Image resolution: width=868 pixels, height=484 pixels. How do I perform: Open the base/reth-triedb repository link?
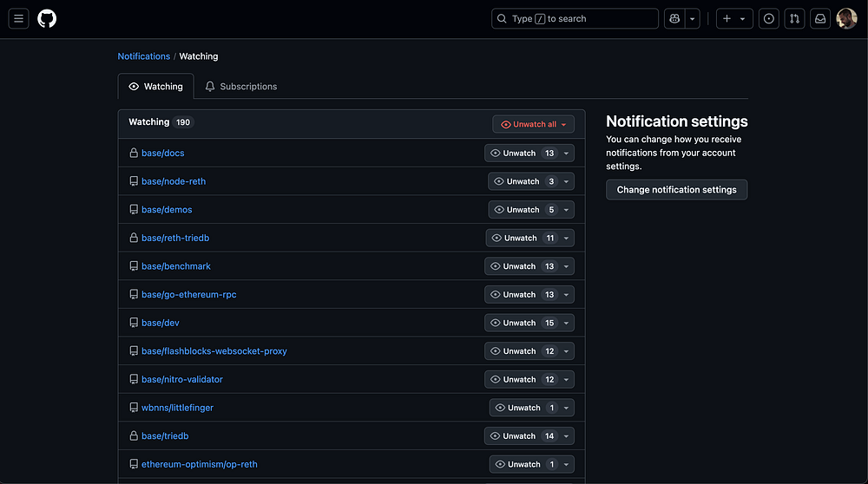click(175, 238)
